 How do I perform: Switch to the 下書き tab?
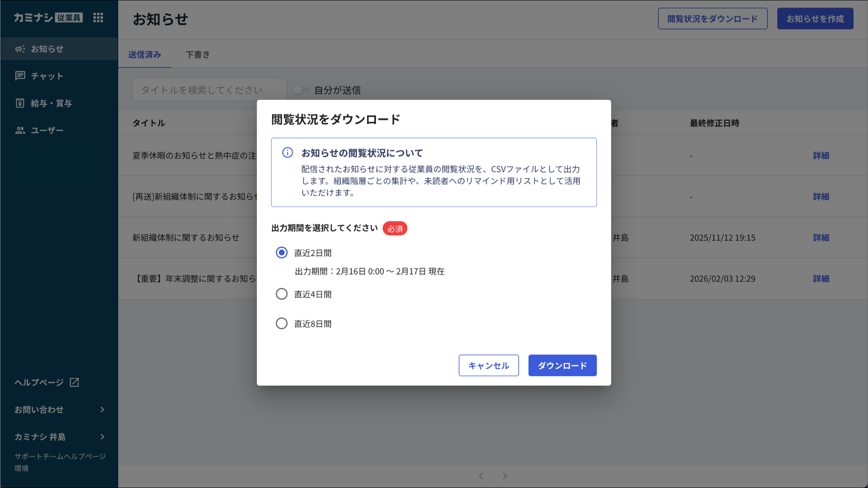click(198, 55)
